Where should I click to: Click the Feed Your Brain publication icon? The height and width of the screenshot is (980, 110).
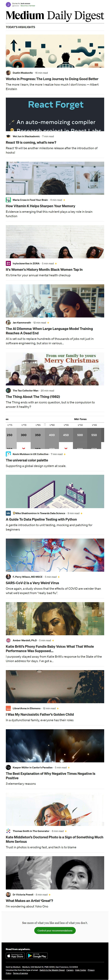coord(8,200)
